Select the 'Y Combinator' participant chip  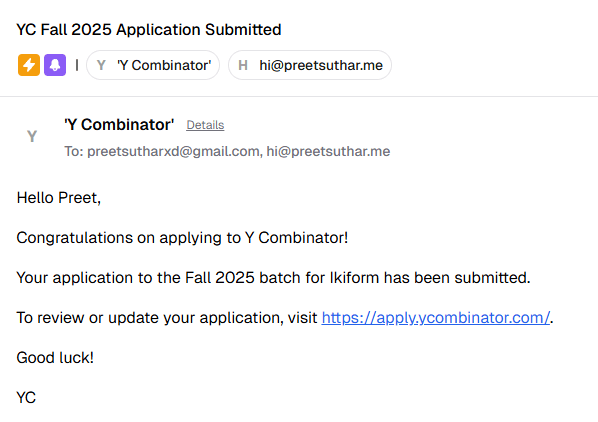tap(153, 65)
